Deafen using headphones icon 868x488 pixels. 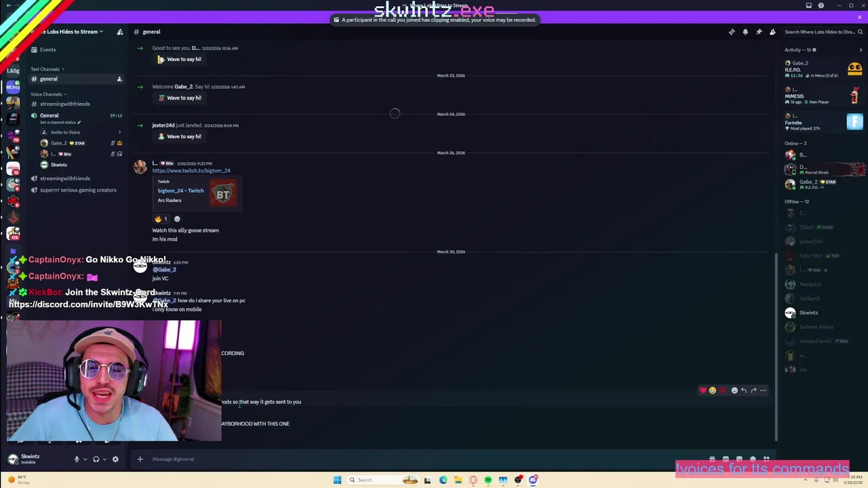tap(96, 459)
